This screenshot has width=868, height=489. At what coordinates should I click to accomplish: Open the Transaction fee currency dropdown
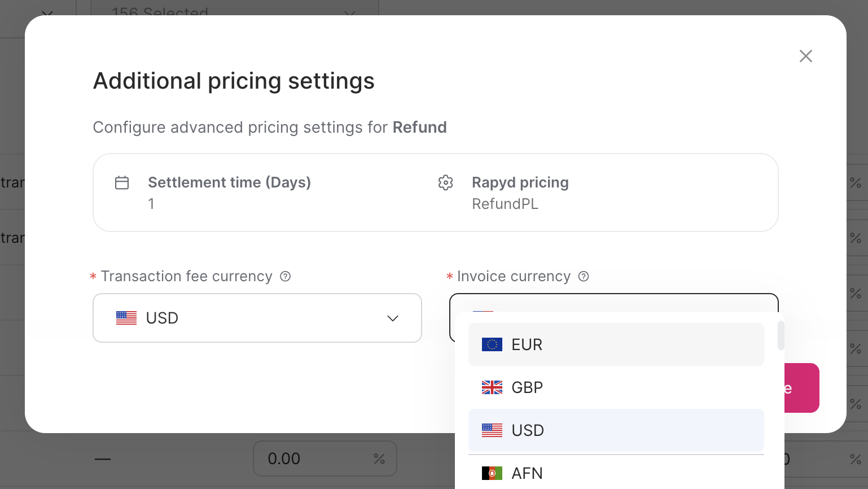tap(257, 318)
